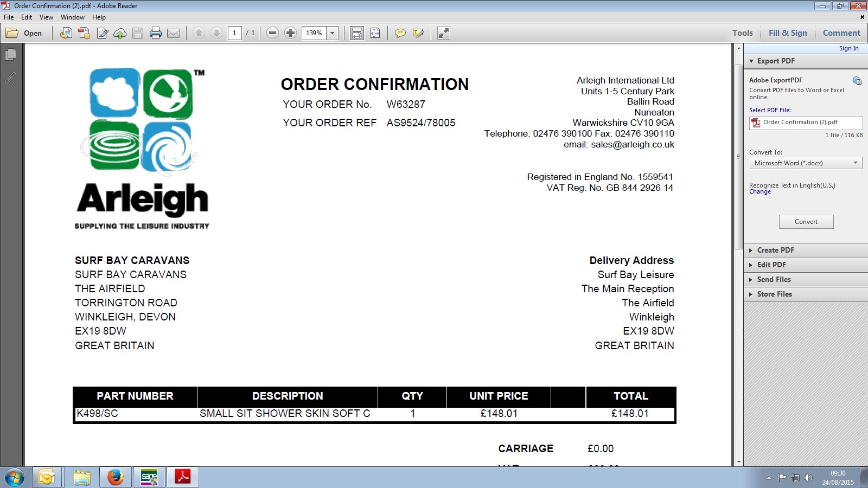
Task: Open the zoom level dropdown arrow
Action: pos(333,33)
